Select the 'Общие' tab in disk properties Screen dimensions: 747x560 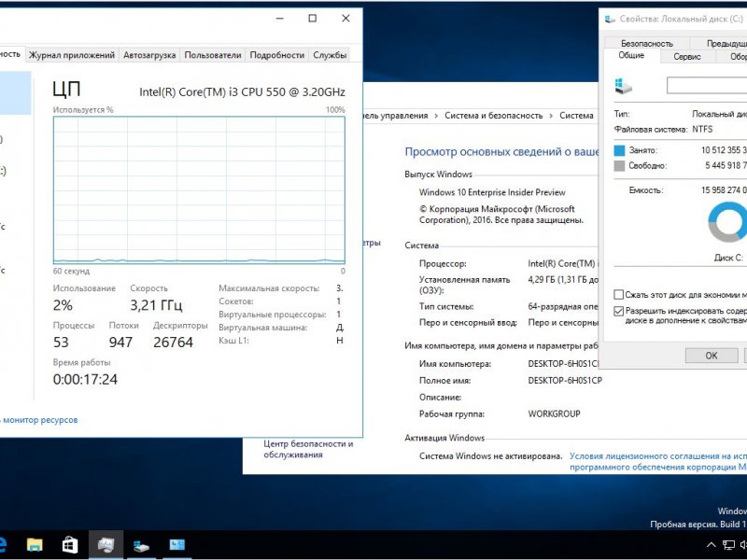click(631, 56)
